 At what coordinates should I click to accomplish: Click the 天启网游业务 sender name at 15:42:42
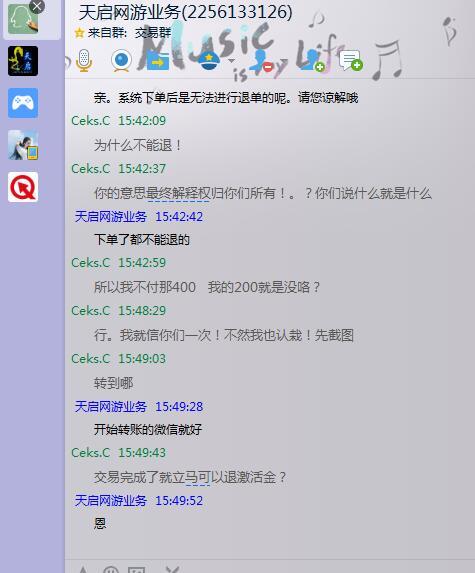point(111,217)
